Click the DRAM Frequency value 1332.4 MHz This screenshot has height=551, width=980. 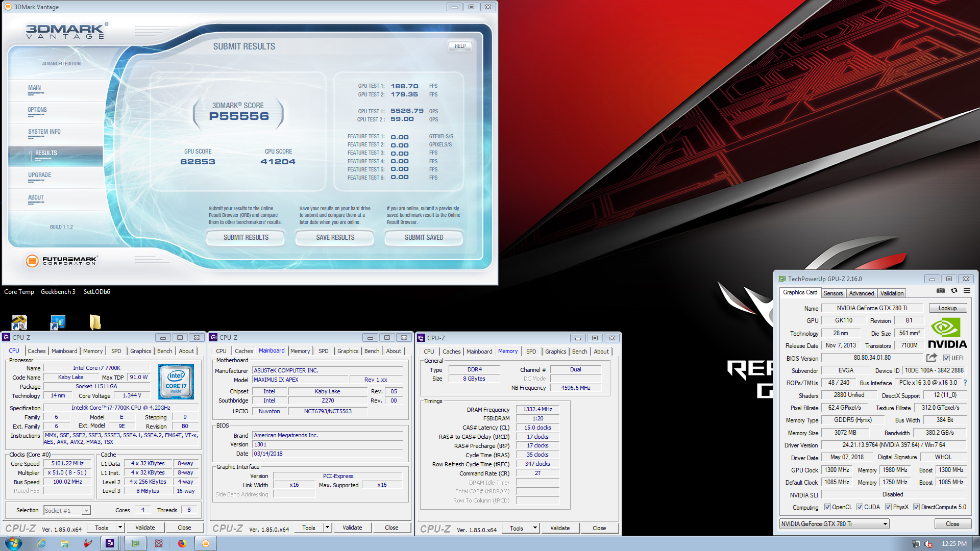pos(537,409)
